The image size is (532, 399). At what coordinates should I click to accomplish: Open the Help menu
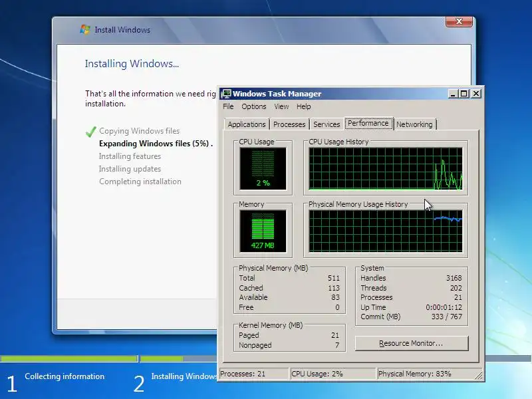pos(303,106)
